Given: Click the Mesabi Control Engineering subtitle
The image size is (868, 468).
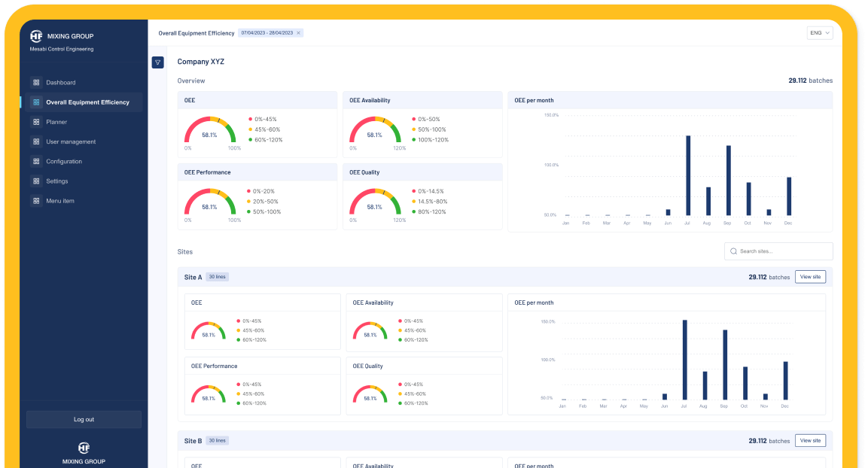Looking at the screenshot, I should click(x=62, y=49).
